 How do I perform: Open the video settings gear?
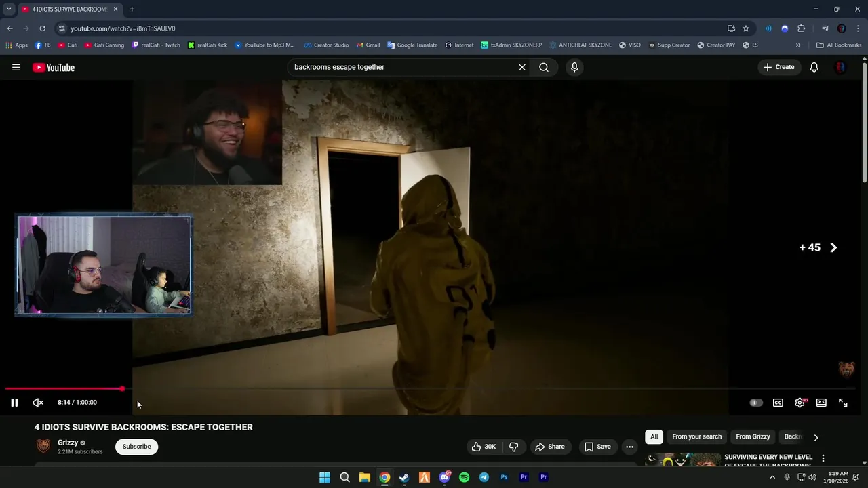[800, 403]
